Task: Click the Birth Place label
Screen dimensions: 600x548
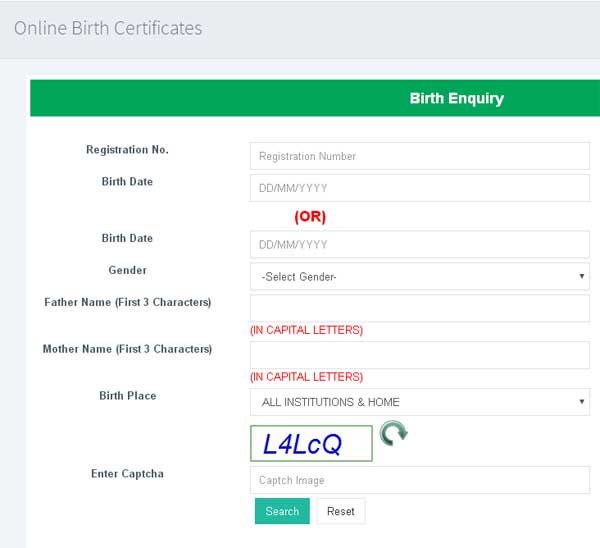Action: point(127,396)
